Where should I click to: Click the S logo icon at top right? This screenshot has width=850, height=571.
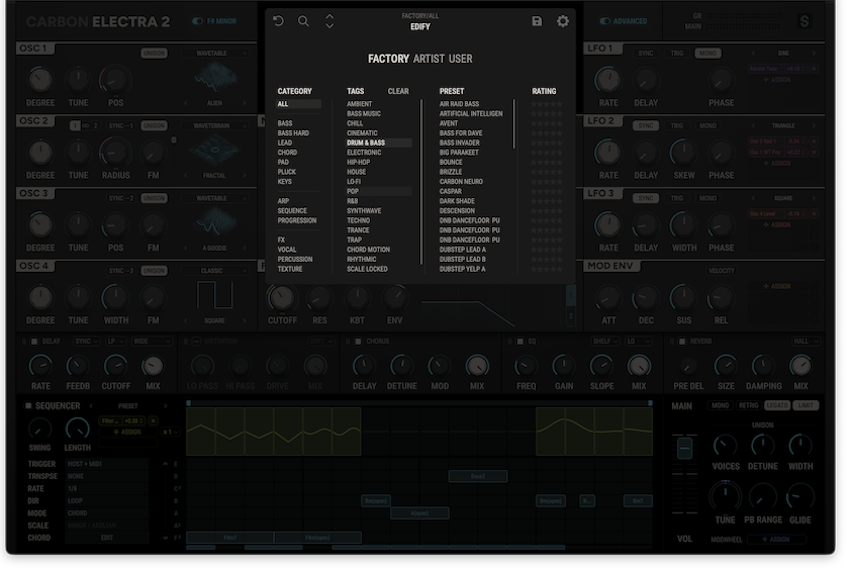tap(804, 21)
